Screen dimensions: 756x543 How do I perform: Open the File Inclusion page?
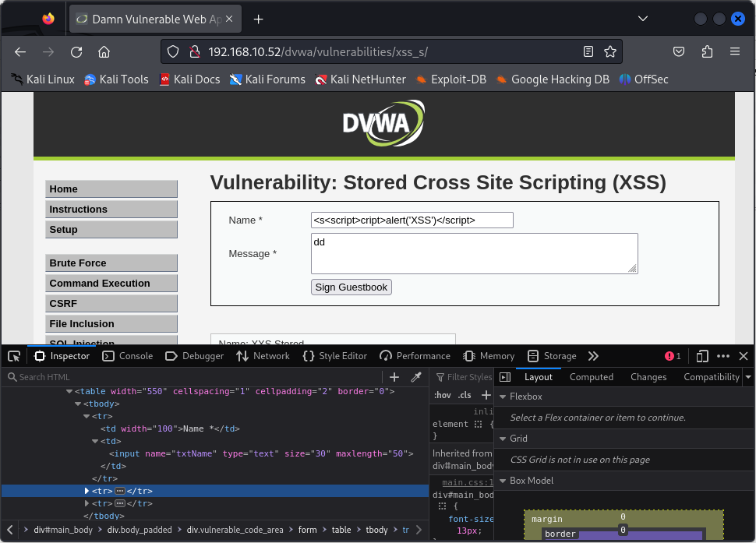[111, 324]
